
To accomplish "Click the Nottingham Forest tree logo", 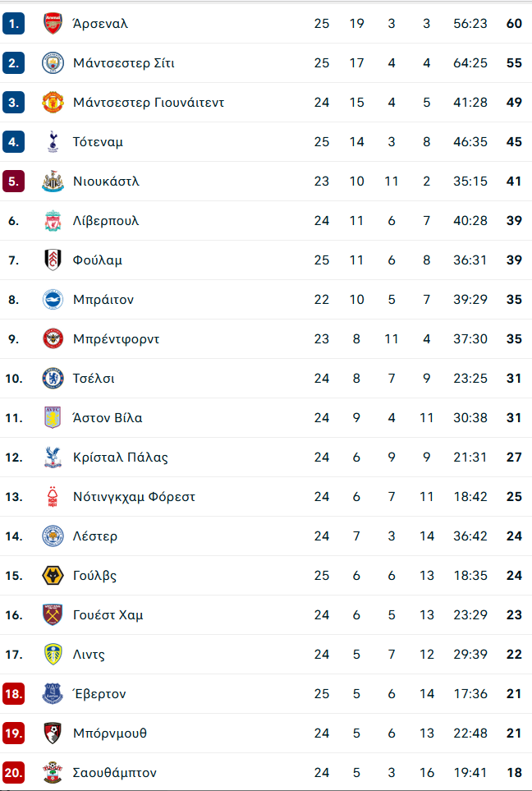I will 53,497.
